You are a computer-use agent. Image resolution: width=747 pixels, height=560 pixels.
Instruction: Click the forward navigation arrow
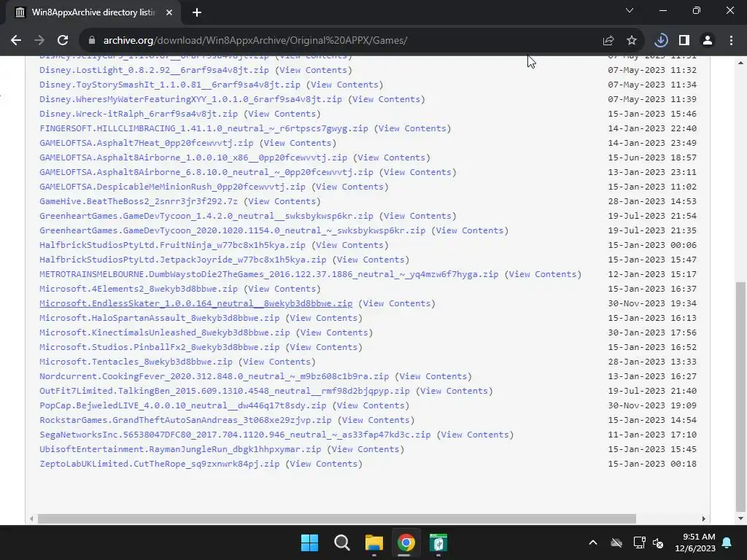39,41
